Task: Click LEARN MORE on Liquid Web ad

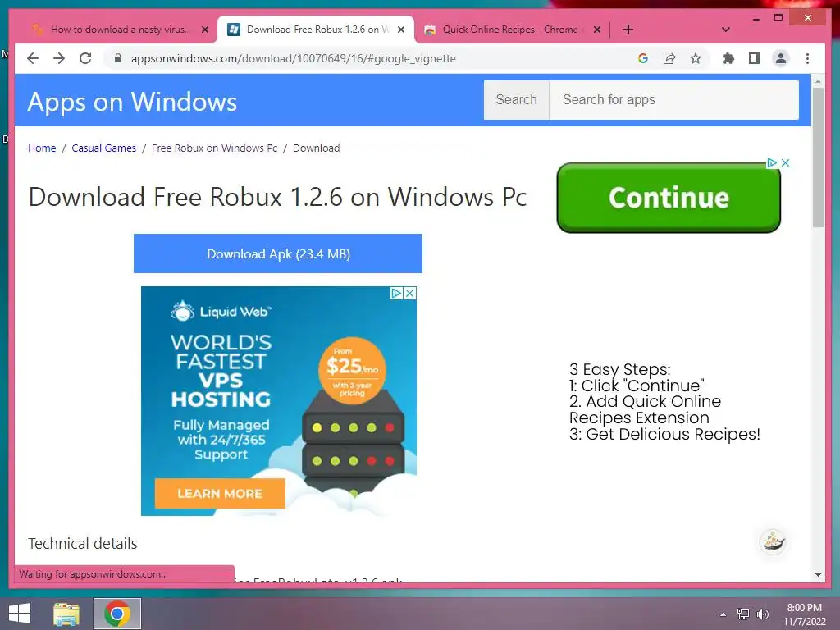Action: click(220, 493)
